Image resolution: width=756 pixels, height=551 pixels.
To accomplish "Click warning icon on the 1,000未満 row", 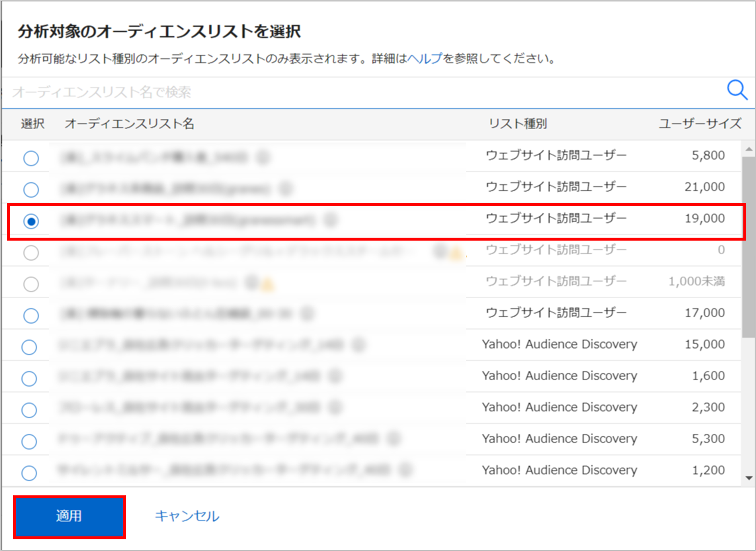I will [267, 285].
